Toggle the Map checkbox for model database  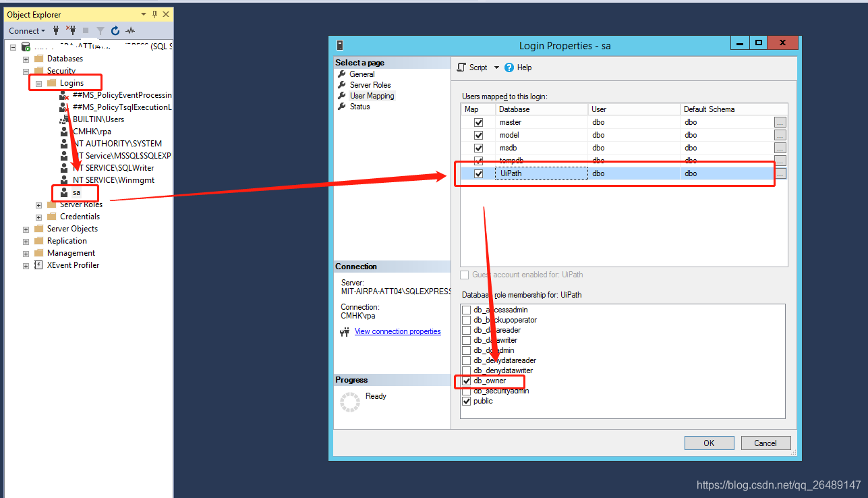(x=479, y=135)
